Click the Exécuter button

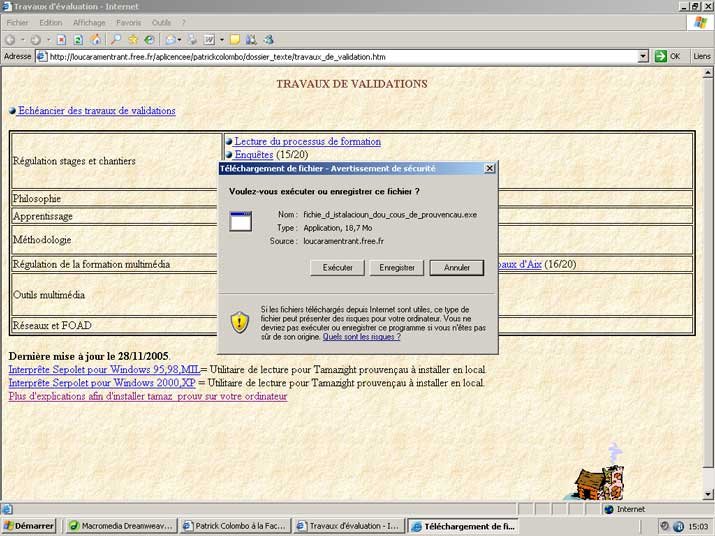[337, 268]
